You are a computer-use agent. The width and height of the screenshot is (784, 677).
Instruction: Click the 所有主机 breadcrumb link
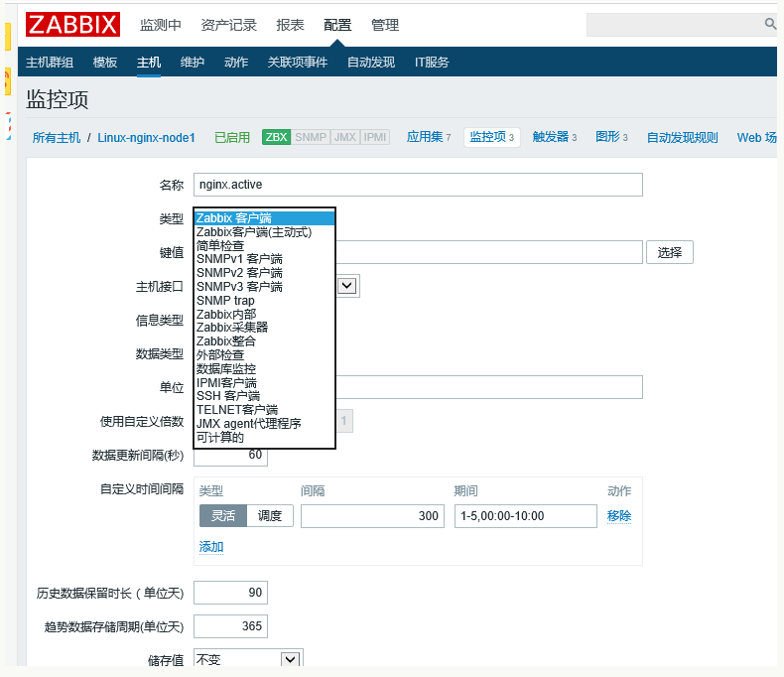[x=56, y=138]
